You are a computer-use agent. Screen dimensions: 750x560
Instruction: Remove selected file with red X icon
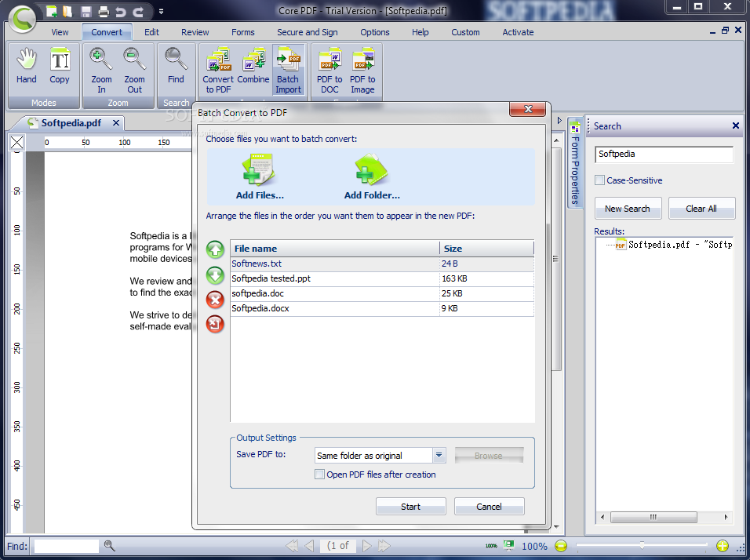215,300
